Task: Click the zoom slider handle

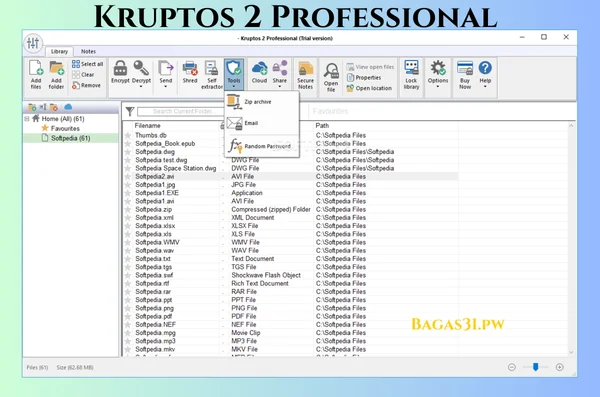Action: [535, 367]
